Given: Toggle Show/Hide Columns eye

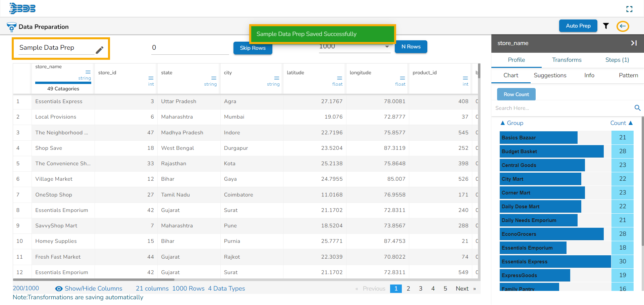Looking at the screenshot, I should [x=59, y=289].
